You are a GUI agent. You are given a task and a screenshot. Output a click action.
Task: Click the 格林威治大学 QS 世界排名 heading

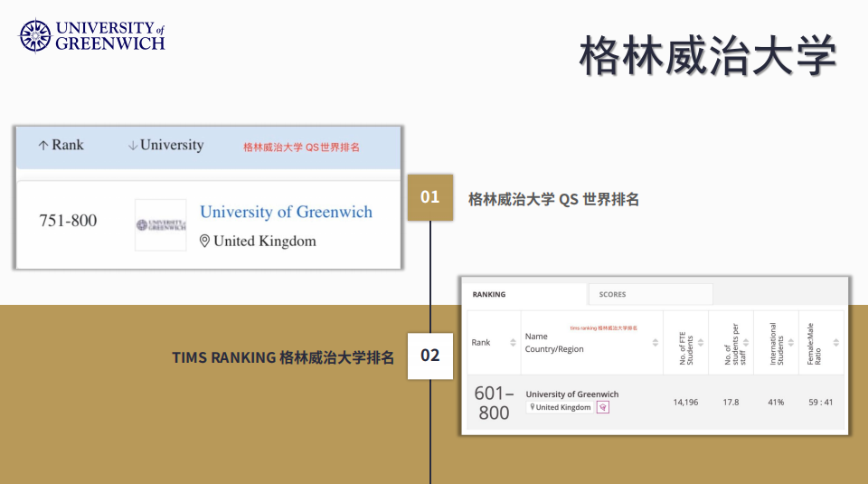(553, 199)
